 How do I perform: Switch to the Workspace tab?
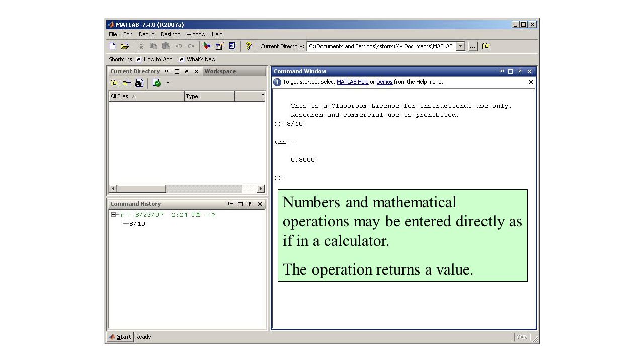(220, 71)
